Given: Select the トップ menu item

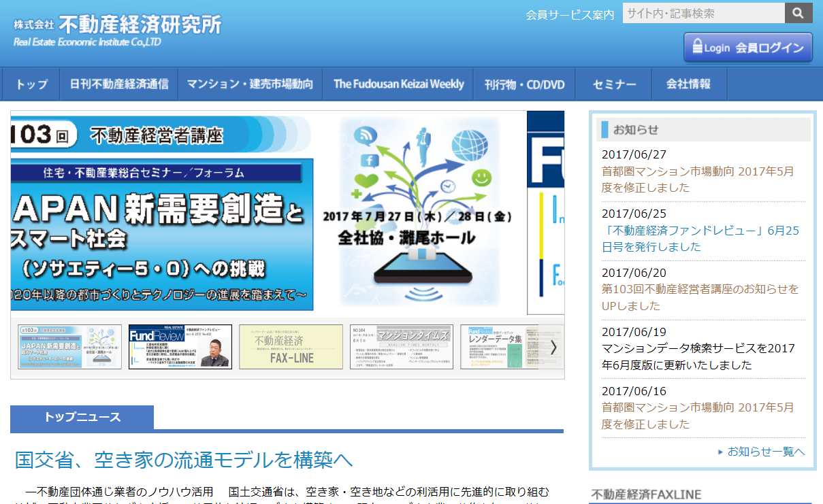Looking at the screenshot, I should (30, 84).
